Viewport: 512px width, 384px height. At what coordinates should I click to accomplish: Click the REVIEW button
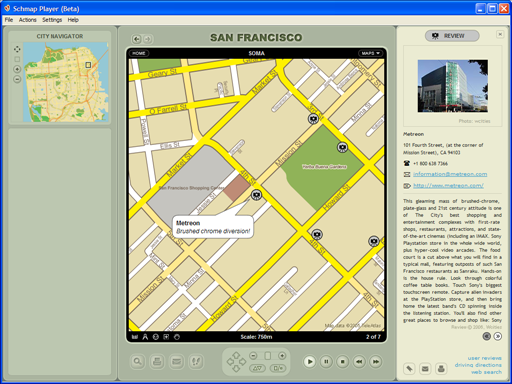tap(452, 36)
